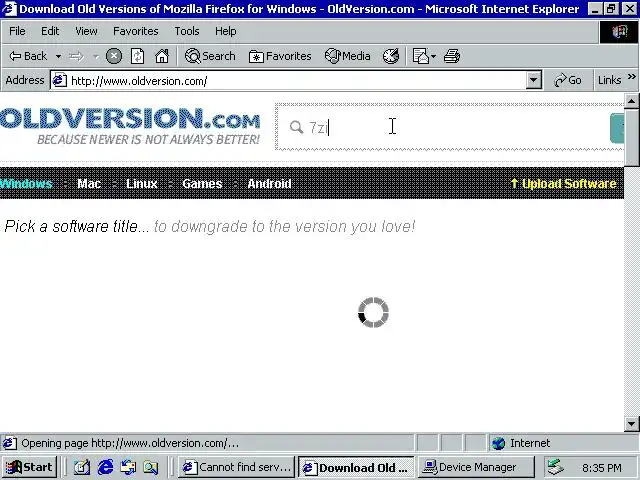
Task: Select the Linux category tab
Action: tap(141, 184)
